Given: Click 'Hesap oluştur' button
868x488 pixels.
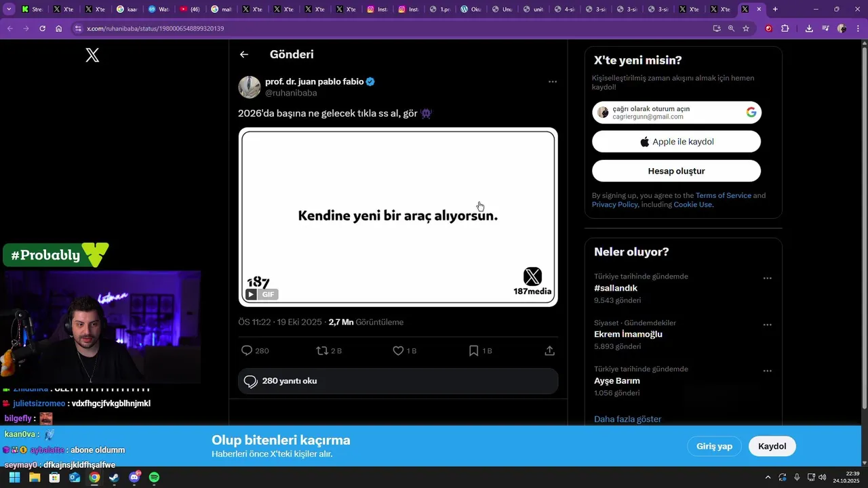Looking at the screenshot, I should pos(677,171).
